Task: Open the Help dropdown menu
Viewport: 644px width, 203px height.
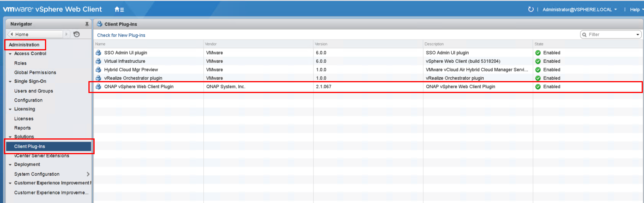Action: [x=637, y=10]
